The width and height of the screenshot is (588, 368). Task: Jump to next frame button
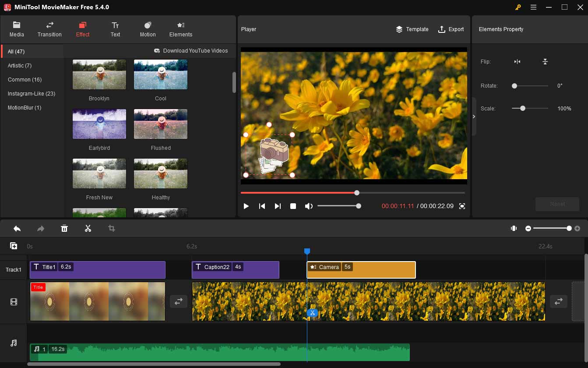pos(278,206)
